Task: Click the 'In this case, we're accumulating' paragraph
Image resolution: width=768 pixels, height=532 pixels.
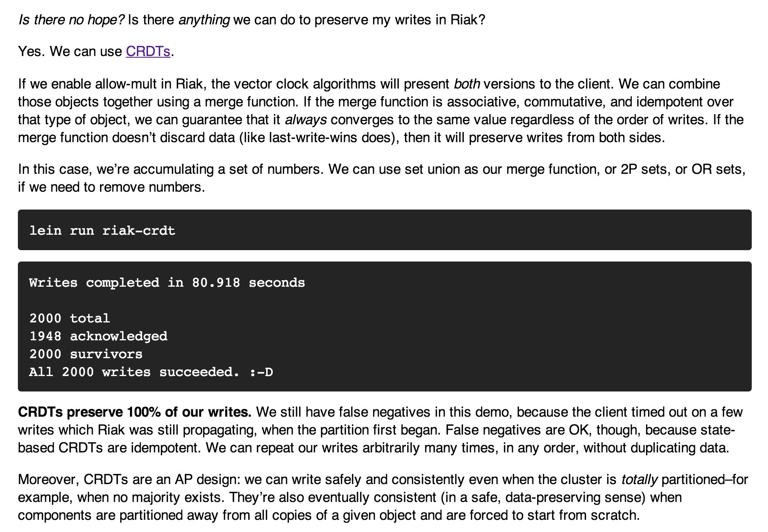Action: click(382, 178)
